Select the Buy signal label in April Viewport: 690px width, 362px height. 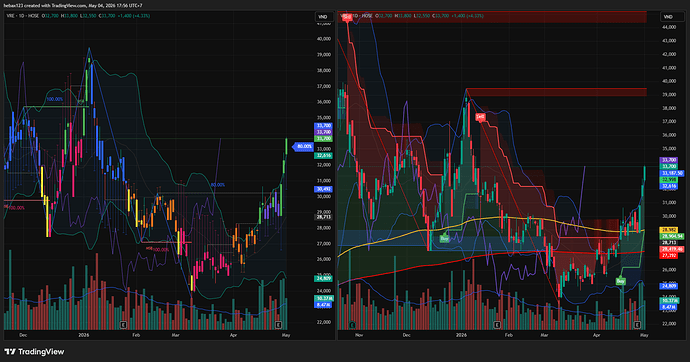pyautogui.click(x=620, y=281)
